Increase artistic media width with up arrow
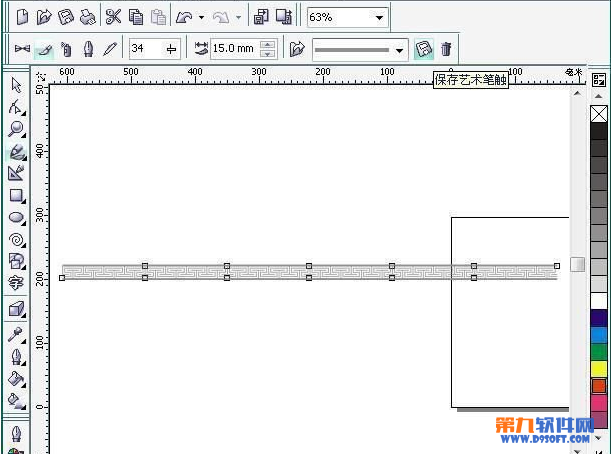 point(267,44)
